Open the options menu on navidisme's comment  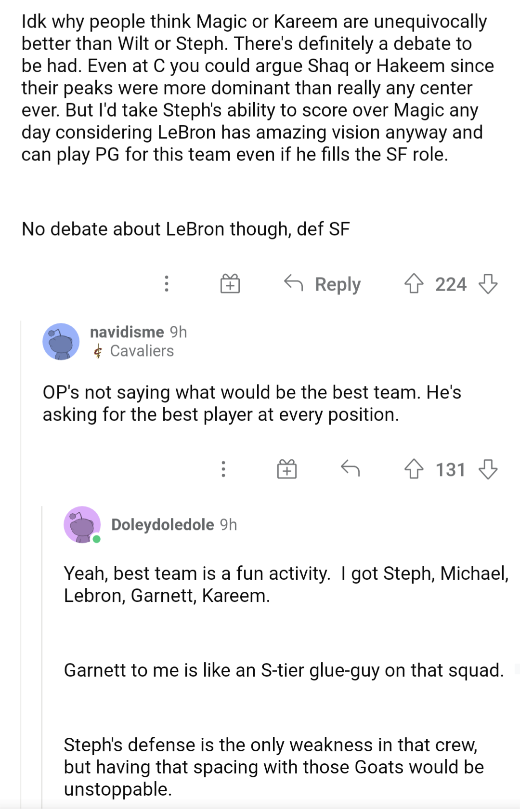point(223,469)
